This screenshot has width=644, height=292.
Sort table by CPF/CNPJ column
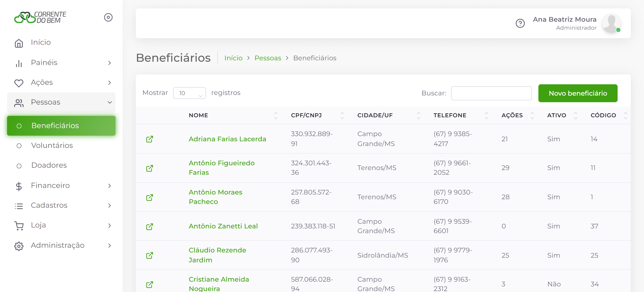point(317,115)
